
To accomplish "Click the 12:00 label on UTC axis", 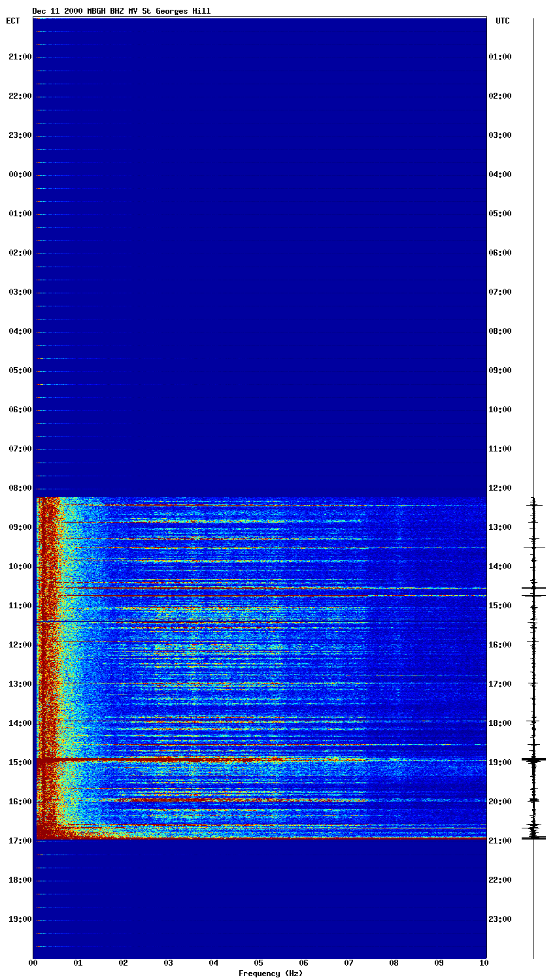I will pos(500,488).
